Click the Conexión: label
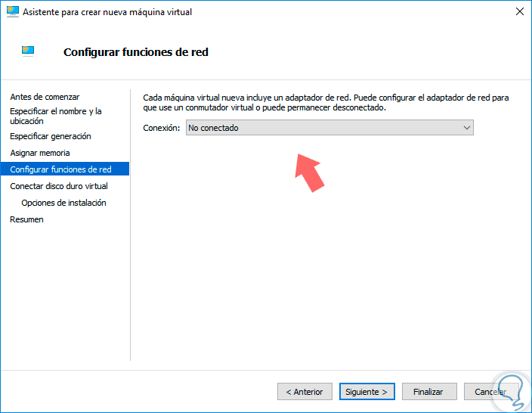The width and height of the screenshot is (532, 413). tap(162, 128)
